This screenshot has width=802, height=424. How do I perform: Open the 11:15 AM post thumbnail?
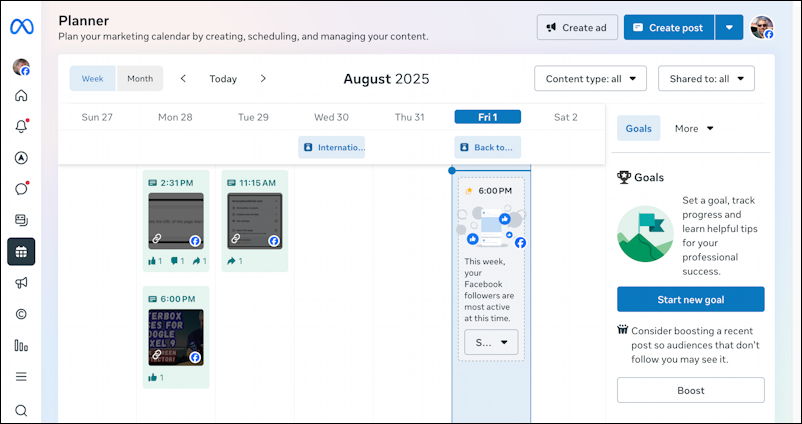click(255, 221)
